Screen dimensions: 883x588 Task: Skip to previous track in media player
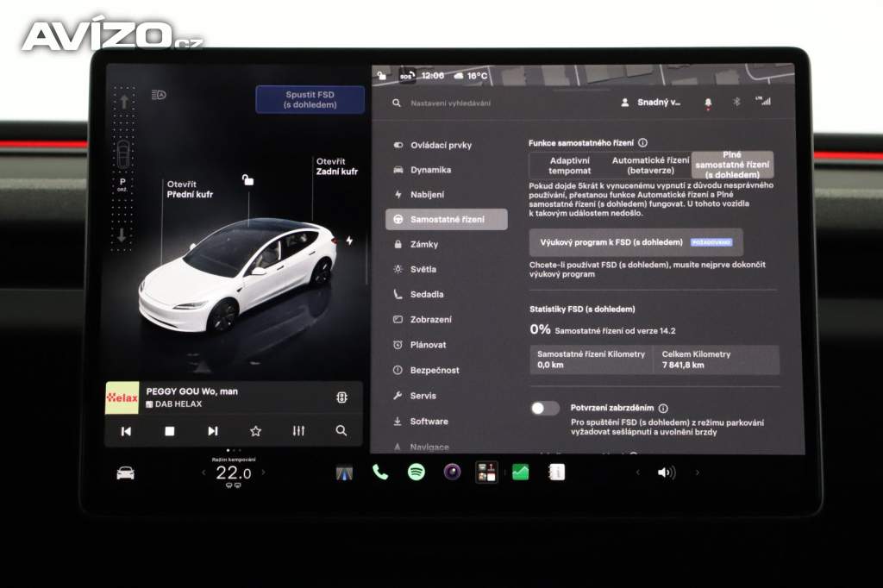tap(126, 431)
